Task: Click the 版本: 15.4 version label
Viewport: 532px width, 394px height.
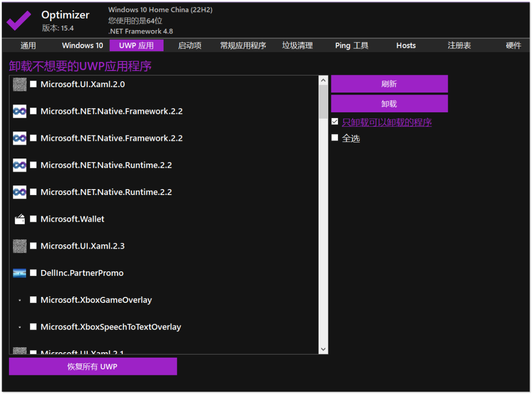Action: (x=58, y=28)
